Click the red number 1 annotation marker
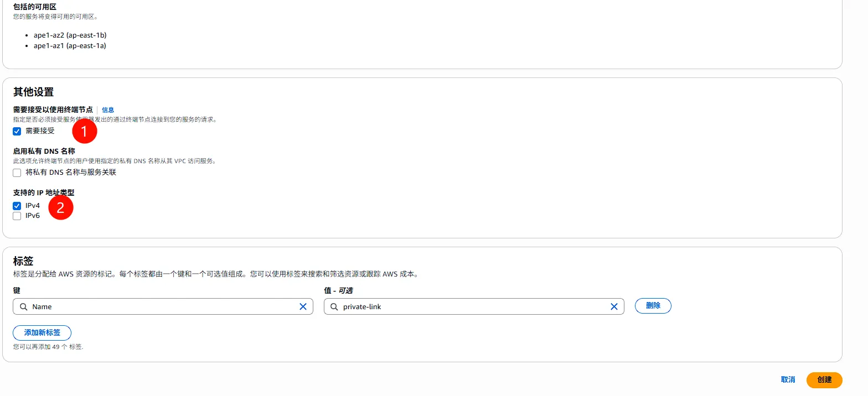Screen dimensions: 868x396 (x=85, y=131)
